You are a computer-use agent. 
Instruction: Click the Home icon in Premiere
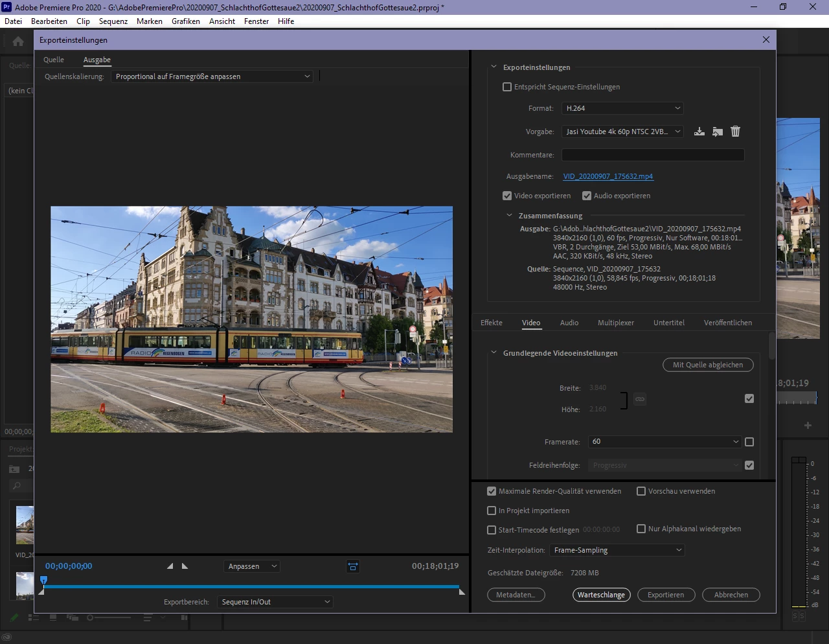pyautogui.click(x=18, y=41)
